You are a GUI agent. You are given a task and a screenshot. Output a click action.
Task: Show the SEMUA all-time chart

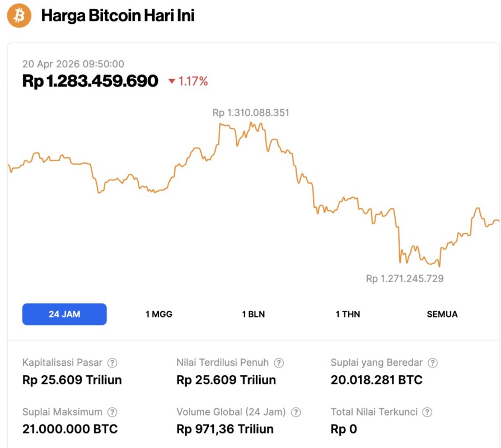point(442,314)
